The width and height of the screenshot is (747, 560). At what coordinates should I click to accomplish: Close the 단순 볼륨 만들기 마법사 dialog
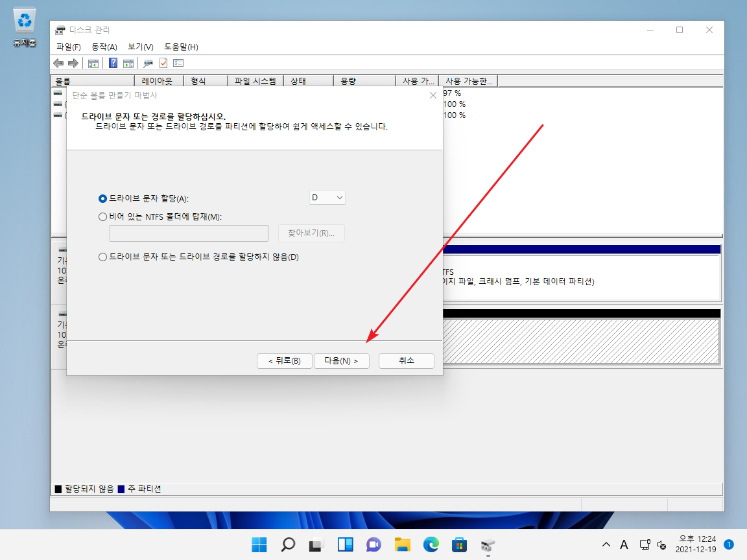[433, 95]
